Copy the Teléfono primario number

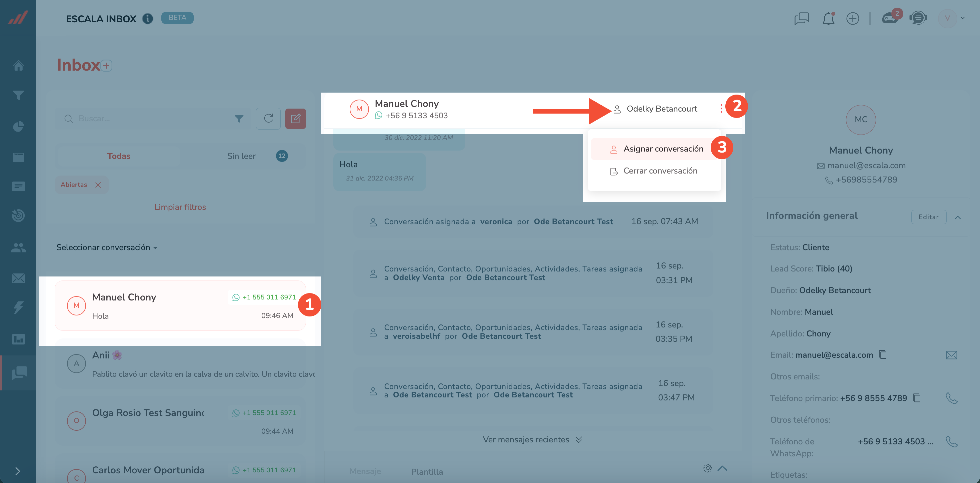click(x=917, y=398)
